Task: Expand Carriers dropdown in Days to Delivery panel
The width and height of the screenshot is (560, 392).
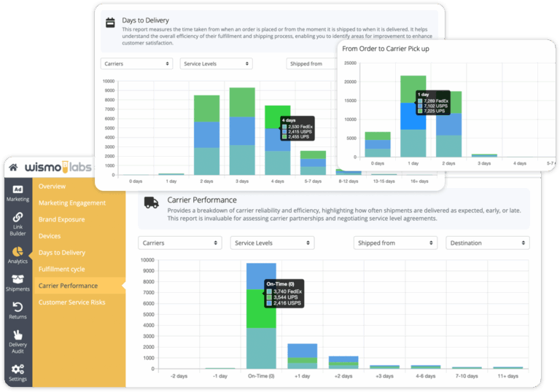Action: click(x=137, y=63)
